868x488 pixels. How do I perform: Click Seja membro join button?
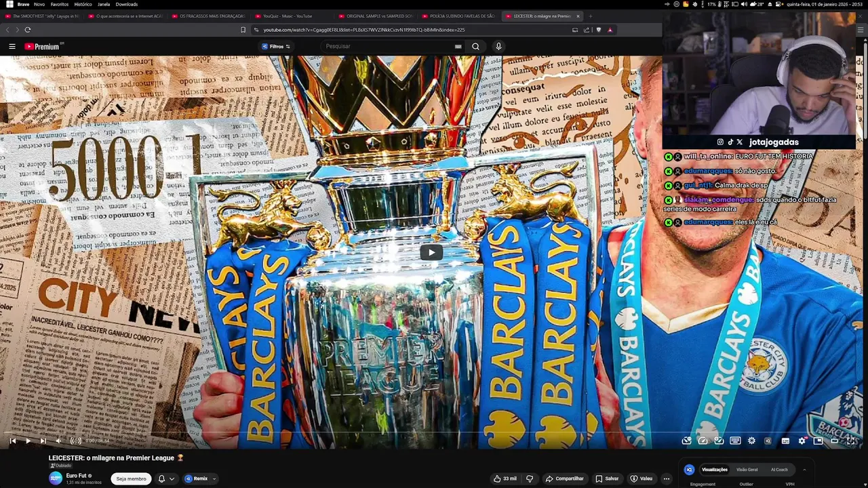(x=131, y=479)
